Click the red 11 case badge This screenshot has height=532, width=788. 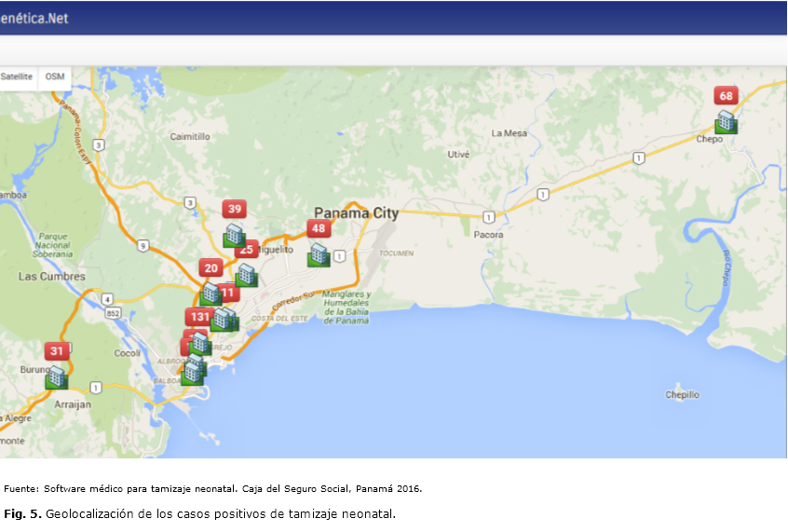tap(228, 293)
